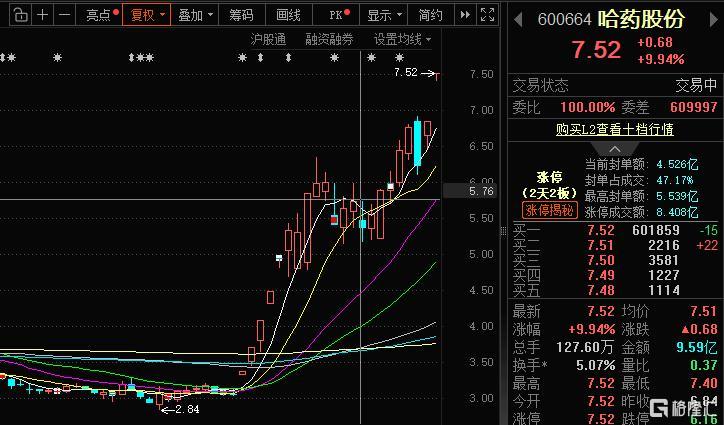Click the 融资融券 tag
Viewport: 724px width, 425px height.
click(329, 40)
